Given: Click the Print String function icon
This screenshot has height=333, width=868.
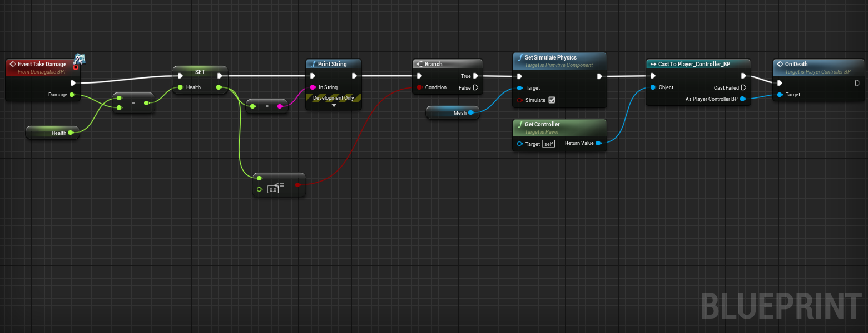Looking at the screenshot, I should tap(313, 64).
